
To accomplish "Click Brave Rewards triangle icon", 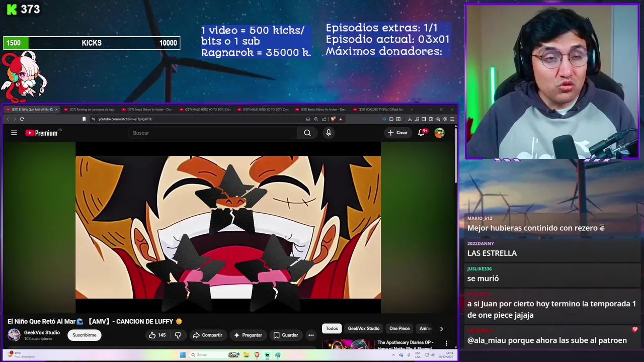I will point(341,119).
